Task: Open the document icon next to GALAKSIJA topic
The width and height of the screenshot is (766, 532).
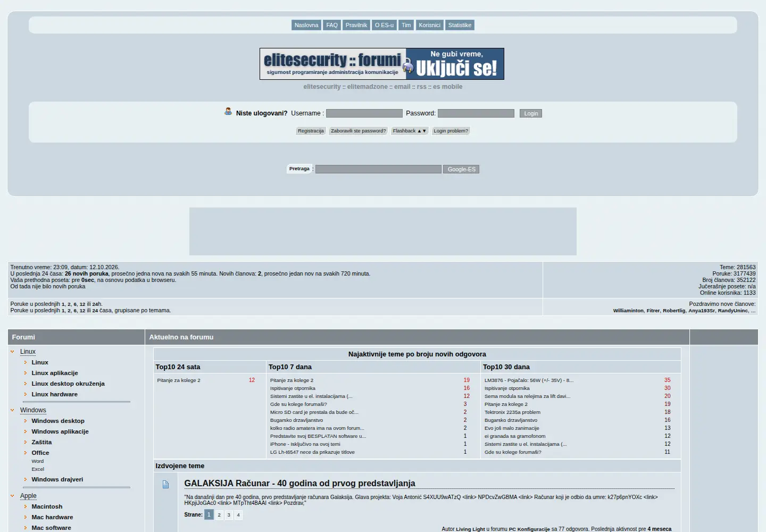Action: coord(165,485)
